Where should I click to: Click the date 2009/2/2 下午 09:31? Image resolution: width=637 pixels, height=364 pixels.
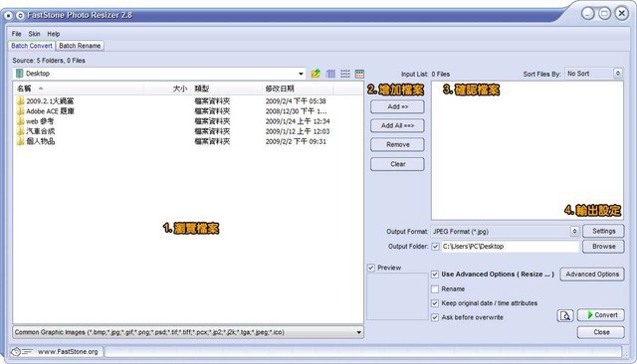coord(296,141)
